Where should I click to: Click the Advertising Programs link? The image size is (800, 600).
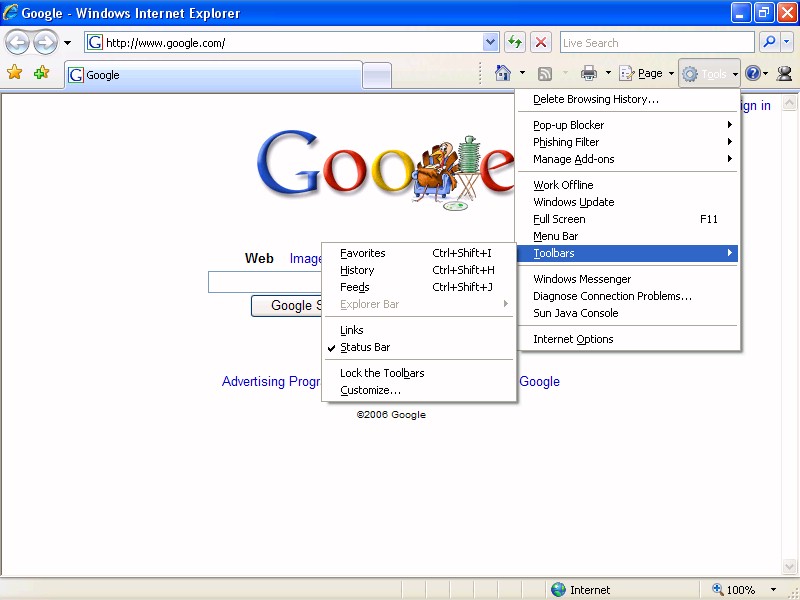point(271,382)
